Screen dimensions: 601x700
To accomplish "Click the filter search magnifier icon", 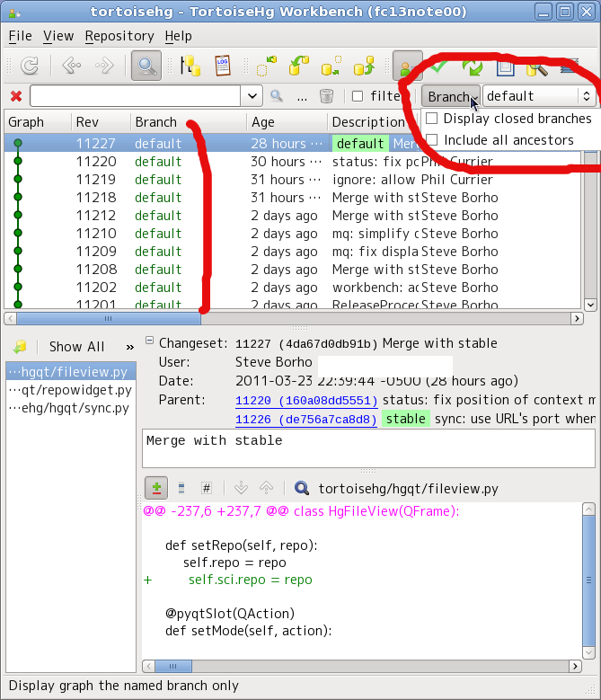I will tap(277, 96).
